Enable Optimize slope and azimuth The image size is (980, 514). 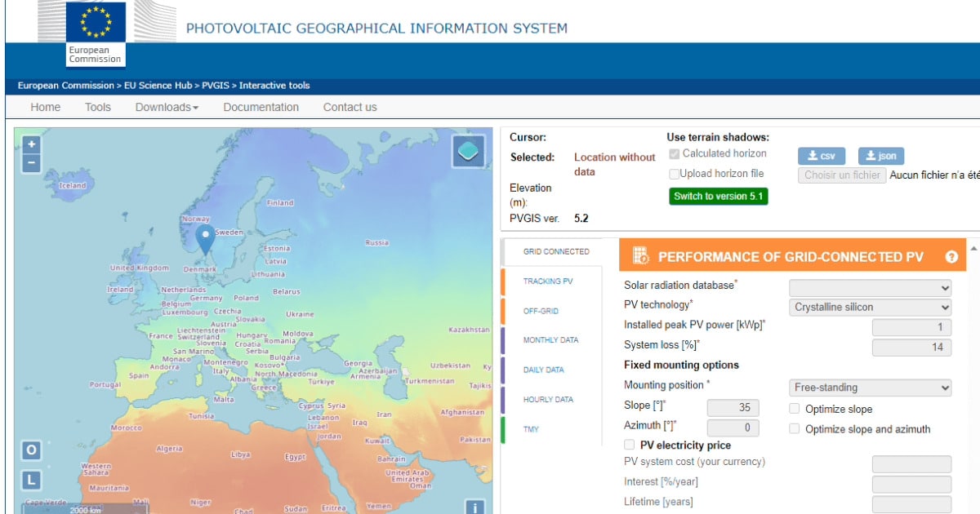[x=795, y=428]
